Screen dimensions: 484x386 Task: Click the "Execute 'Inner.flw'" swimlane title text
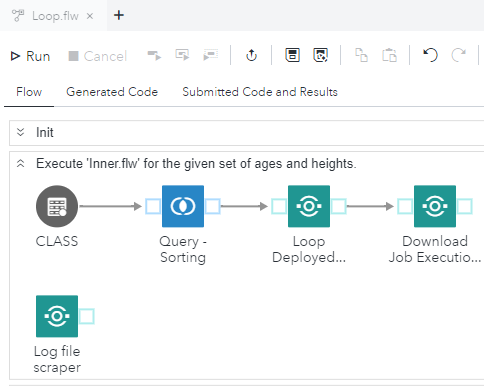tap(196, 164)
